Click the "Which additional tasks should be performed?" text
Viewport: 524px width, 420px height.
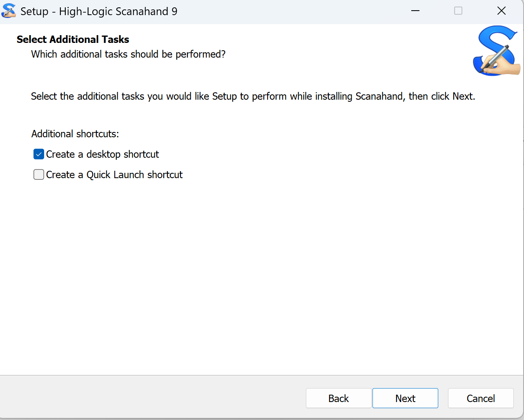[128, 54]
